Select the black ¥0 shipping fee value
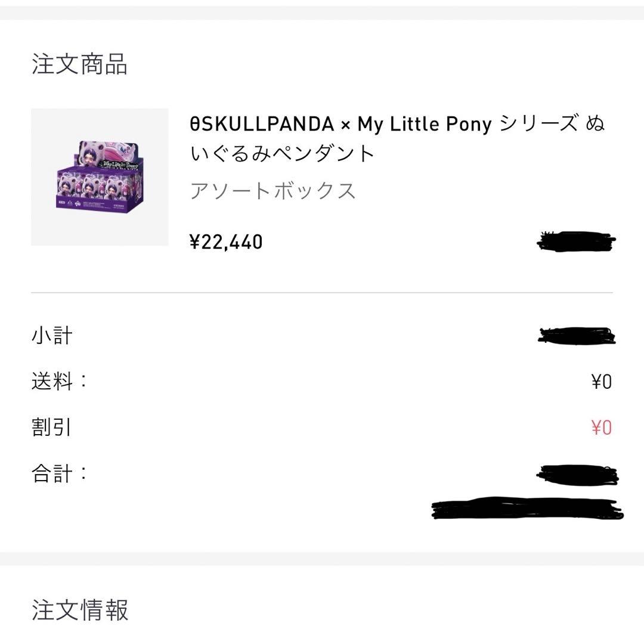 click(601, 382)
